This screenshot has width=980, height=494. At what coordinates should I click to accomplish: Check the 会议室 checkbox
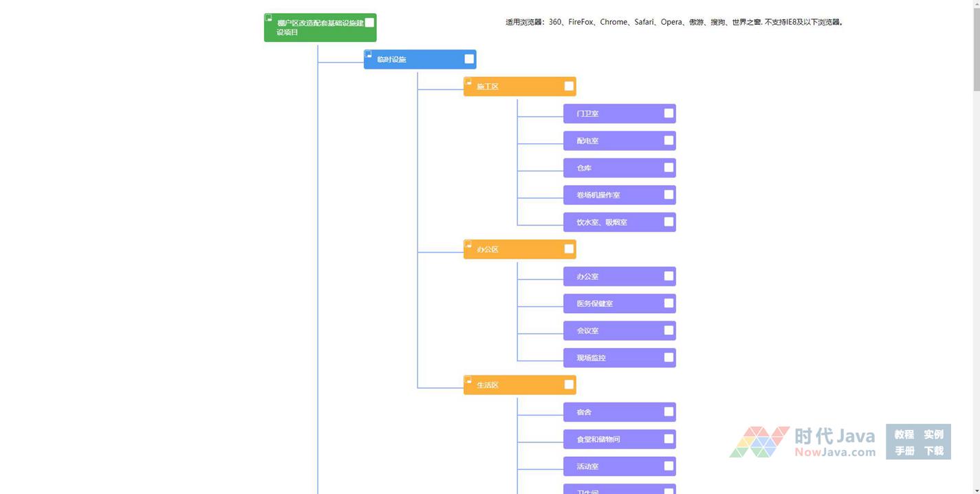[668, 330]
